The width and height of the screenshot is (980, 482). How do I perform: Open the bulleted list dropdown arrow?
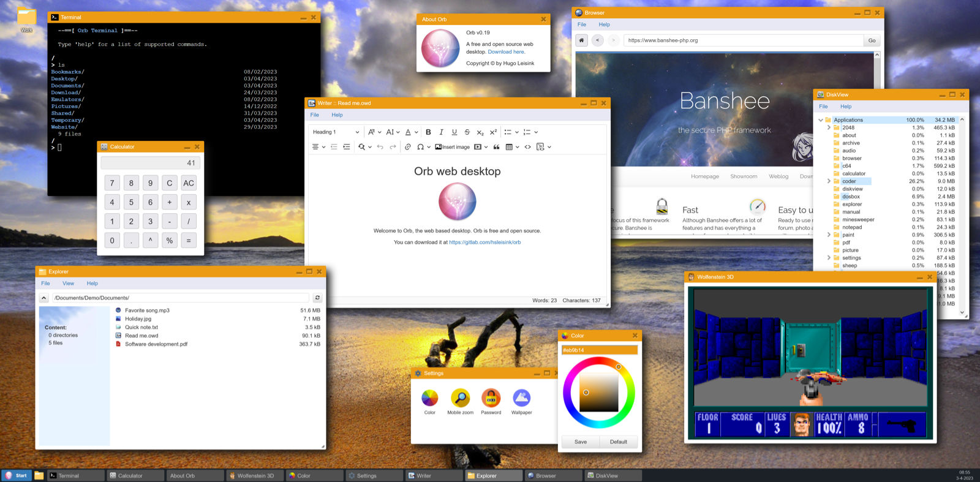pos(517,132)
